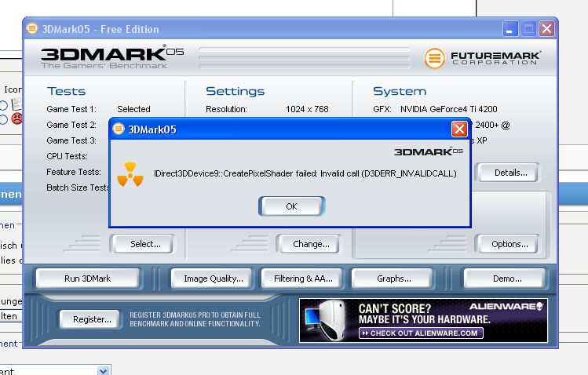Click the 'Feature Tests:' label

74,172
